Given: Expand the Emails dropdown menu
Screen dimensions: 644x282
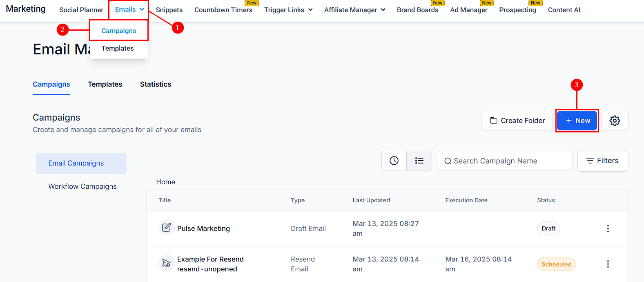Looking at the screenshot, I should click(x=129, y=10).
